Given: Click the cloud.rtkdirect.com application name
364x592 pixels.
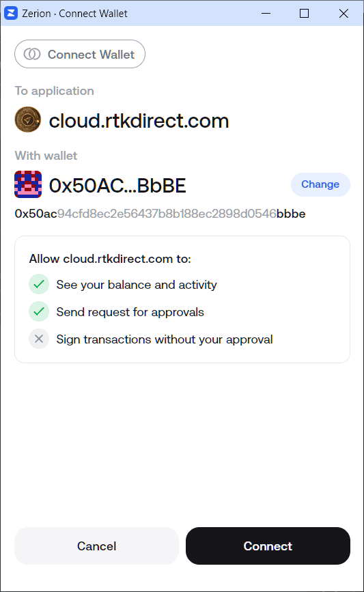Looking at the screenshot, I should pos(139,121).
